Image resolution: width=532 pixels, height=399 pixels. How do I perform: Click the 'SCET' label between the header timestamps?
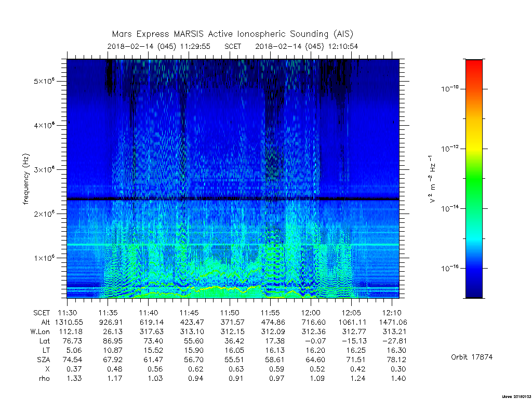tap(233, 46)
